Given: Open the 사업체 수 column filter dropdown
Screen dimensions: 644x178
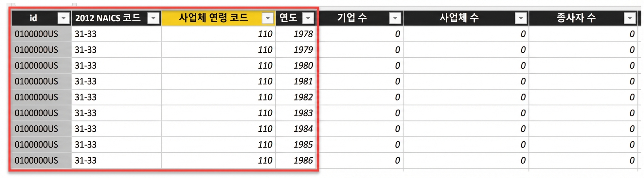Looking at the screenshot, I should pos(521,18).
